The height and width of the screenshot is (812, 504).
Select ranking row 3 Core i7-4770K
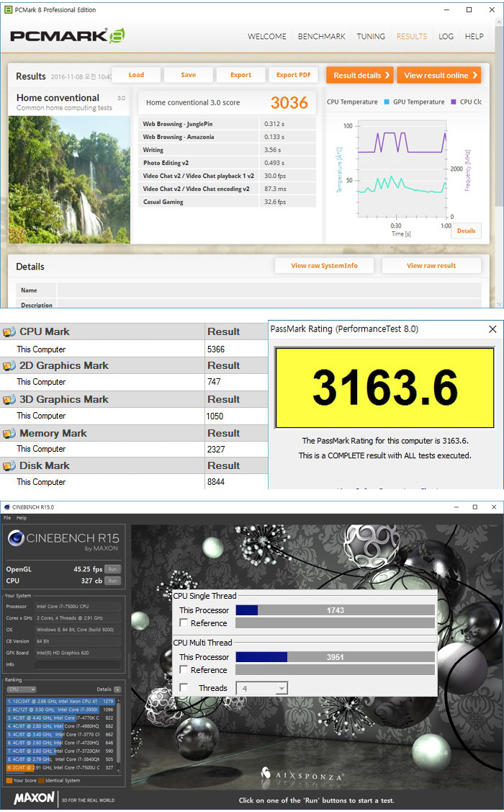click(x=60, y=718)
